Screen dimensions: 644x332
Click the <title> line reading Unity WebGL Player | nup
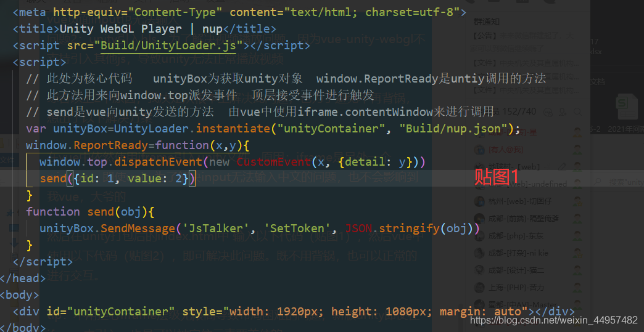click(x=144, y=29)
